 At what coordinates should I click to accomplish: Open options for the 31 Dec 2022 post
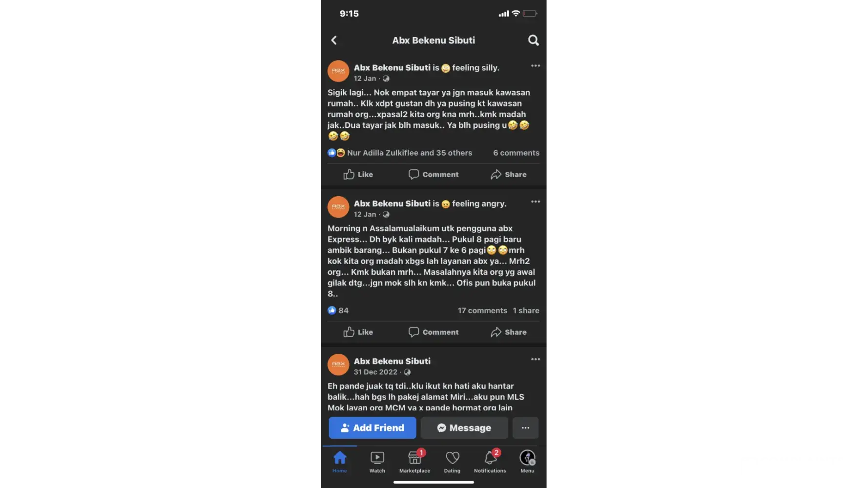(536, 359)
